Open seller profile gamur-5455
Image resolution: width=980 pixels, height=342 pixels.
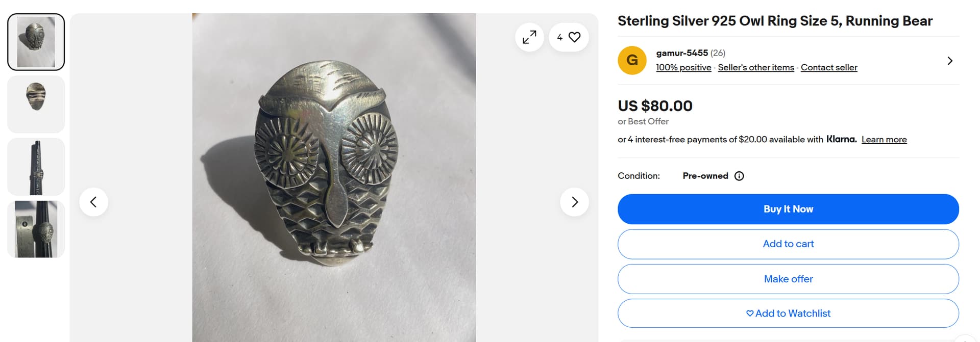coord(681,53)
